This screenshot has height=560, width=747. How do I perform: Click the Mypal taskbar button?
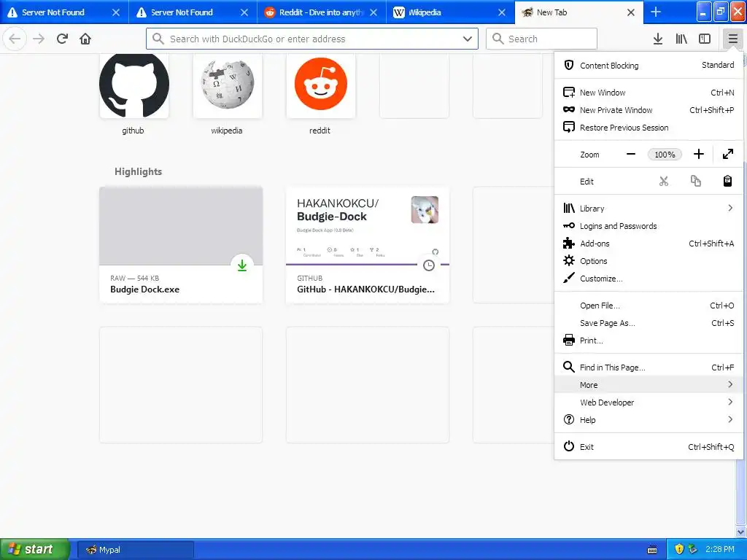pyautogui.click(x=135, y=550)
